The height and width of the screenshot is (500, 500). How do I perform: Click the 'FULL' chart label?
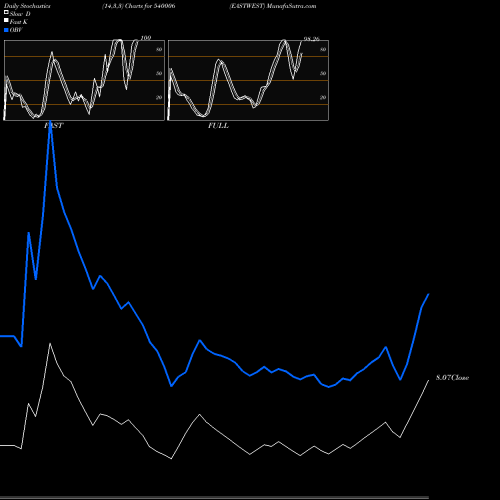click(x=218, y=126)
